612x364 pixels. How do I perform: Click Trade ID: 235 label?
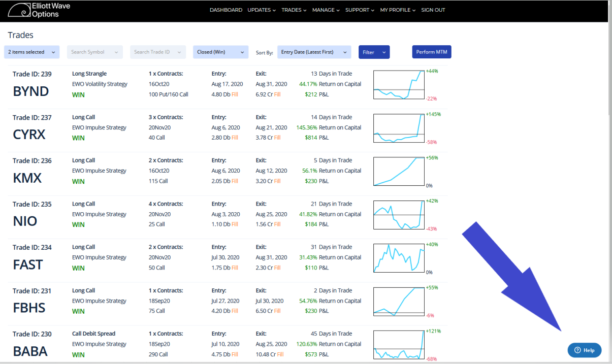(32, 204)
